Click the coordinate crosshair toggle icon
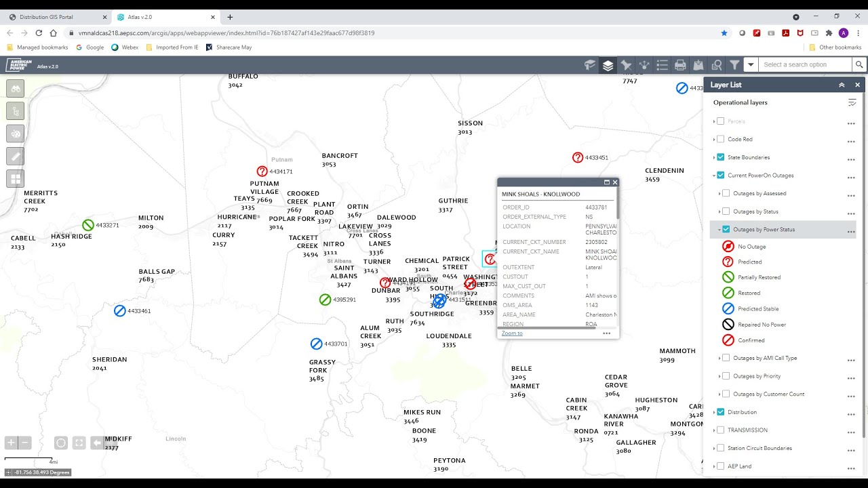The width and height of the screenshot is (868, 488). pos(9,472)
